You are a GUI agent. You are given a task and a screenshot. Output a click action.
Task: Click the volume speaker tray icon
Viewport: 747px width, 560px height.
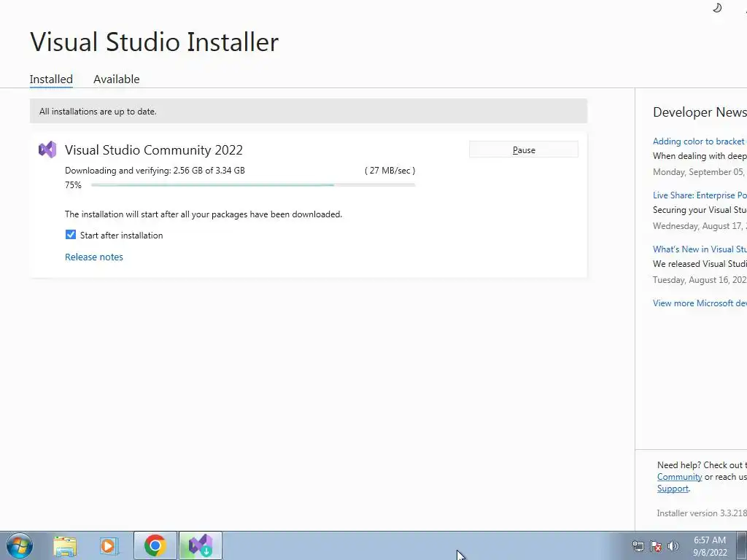[x=673, y=546]
